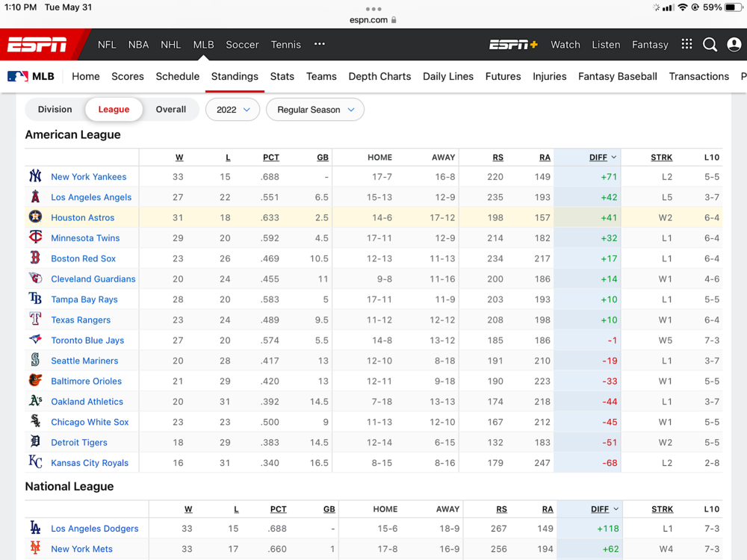This screenshot has height=560, width=747.
Task: Click the New York Yankees team logo
Action: (35, 177)
